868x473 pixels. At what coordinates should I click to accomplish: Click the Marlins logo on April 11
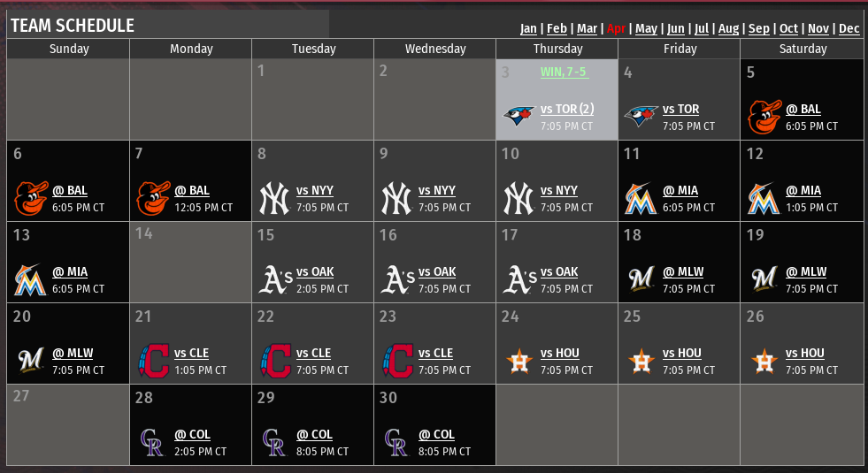(x=641, y=198)
